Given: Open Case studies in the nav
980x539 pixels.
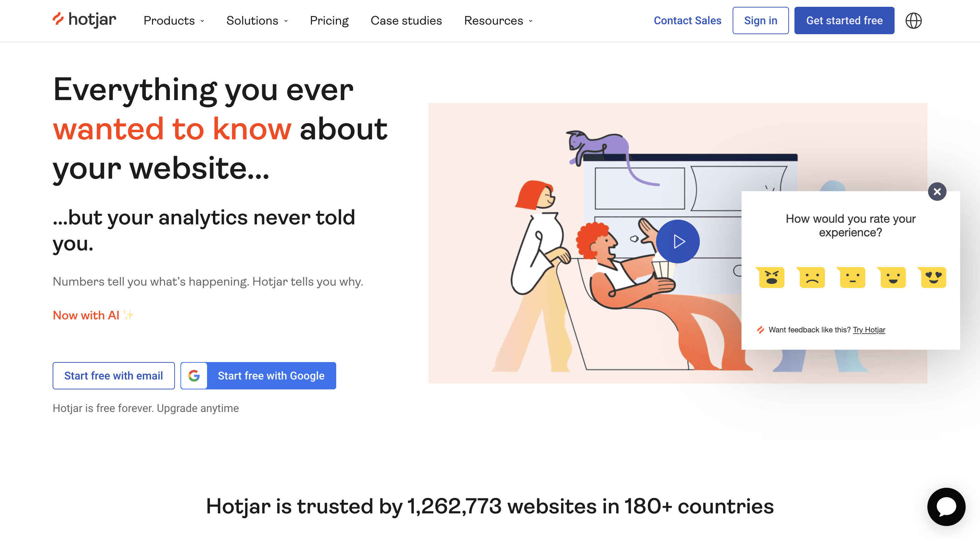Looking at the screenshot, I should (406, 20).
